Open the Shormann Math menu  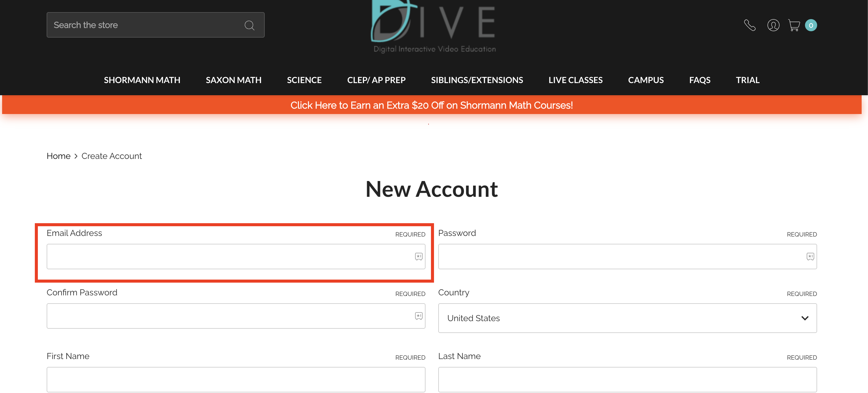142,80
